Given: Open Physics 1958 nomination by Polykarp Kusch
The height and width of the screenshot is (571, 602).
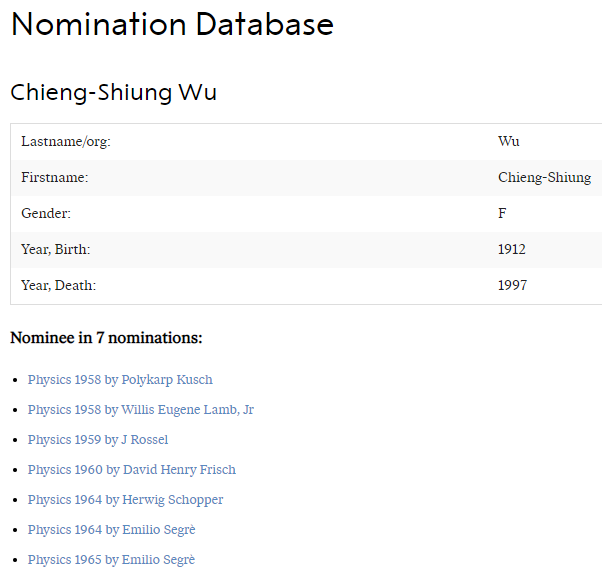Looking at the screenshot, I should (x=120, y=380).
